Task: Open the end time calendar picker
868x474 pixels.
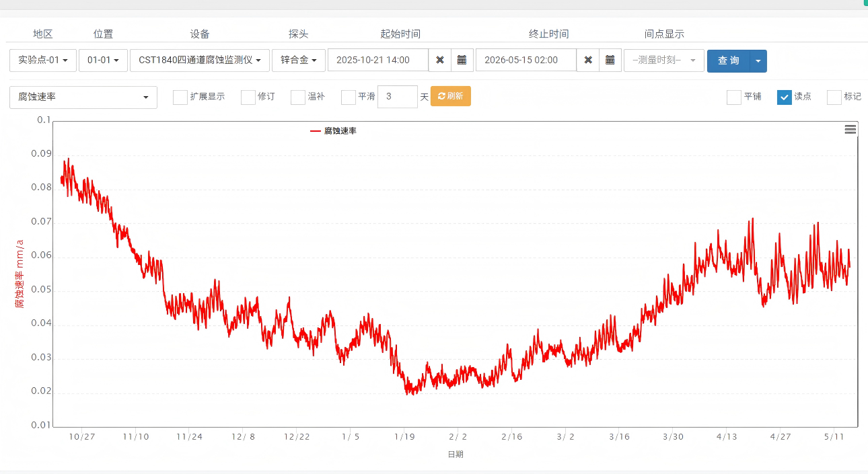Action: pyautogui.click(x=610, y=60)
